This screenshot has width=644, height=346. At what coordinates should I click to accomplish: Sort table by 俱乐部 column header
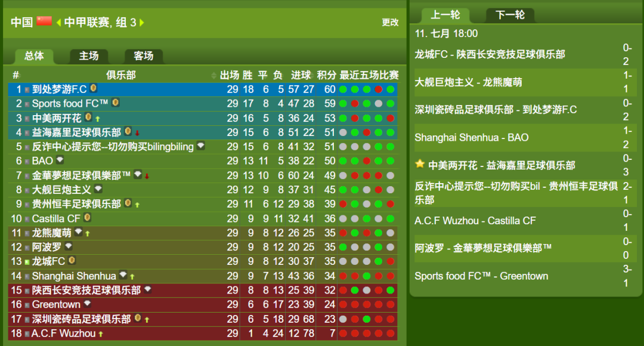coord(120,75)
